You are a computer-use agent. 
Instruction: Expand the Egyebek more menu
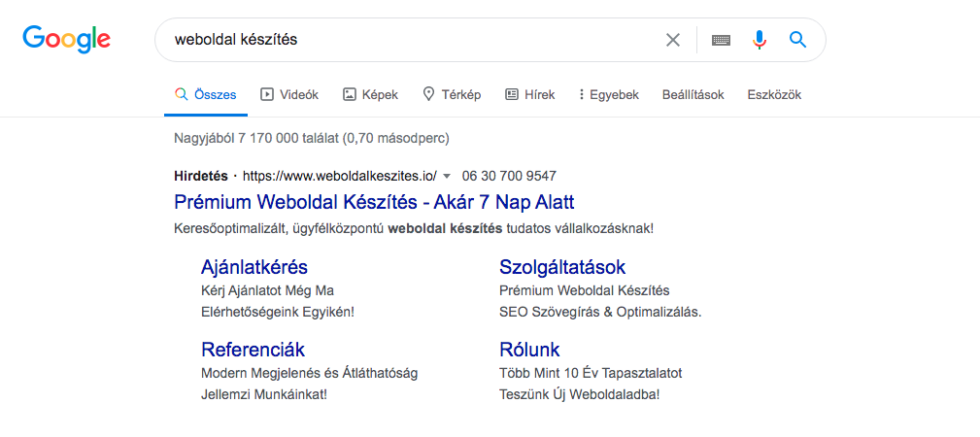[609, 94]
